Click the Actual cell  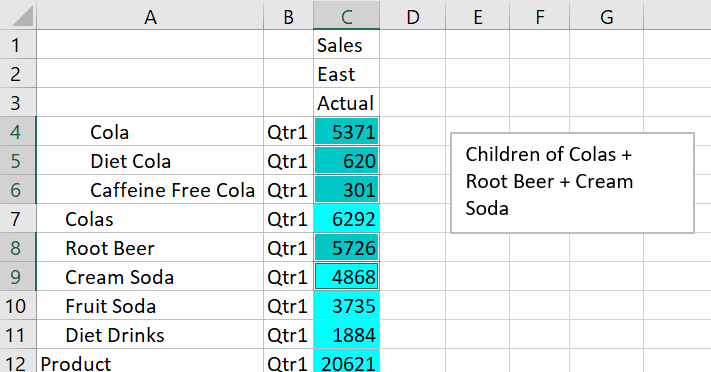(346, 103)
